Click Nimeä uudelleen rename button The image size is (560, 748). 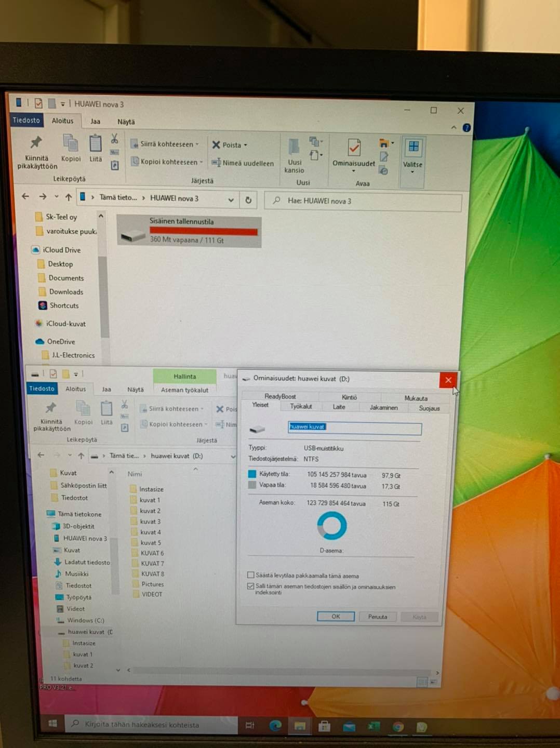click(x=243, y=163)
